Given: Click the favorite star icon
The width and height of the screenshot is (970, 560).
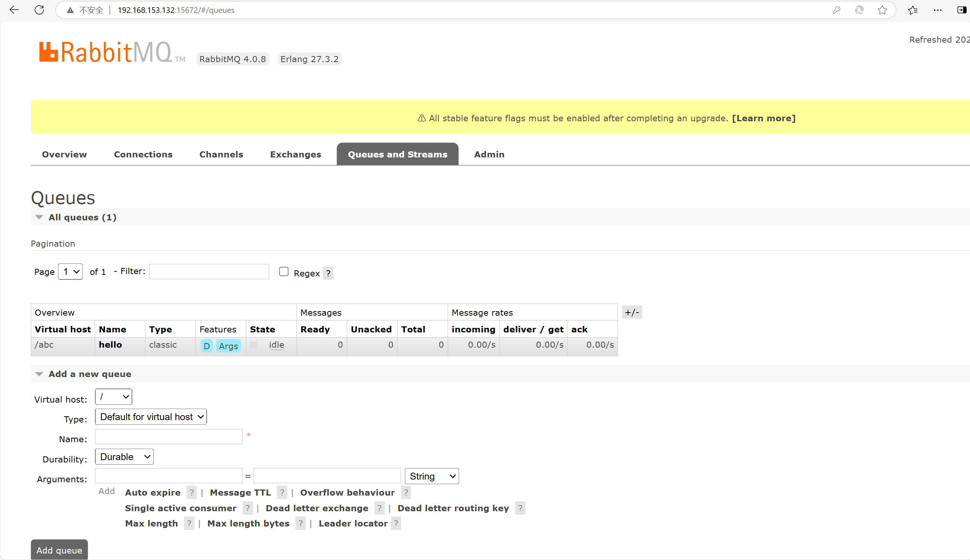Looking at the screenshot, I should [x=882, y=10].
